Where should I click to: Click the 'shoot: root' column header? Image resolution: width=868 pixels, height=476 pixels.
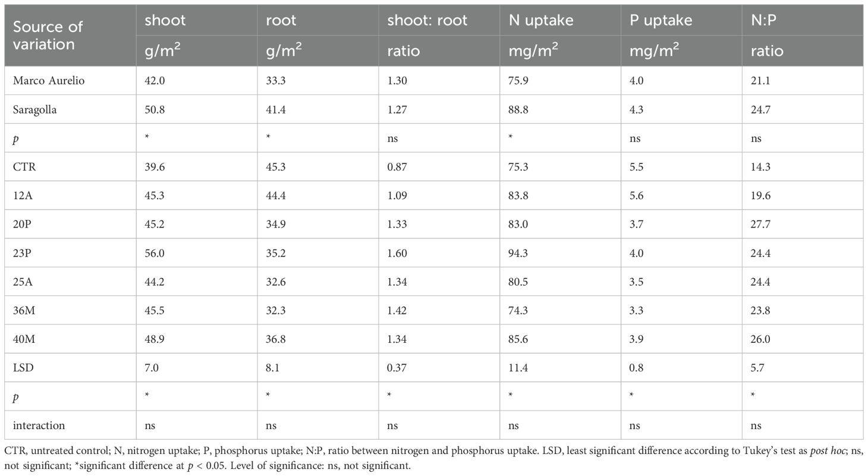point(427,20)
